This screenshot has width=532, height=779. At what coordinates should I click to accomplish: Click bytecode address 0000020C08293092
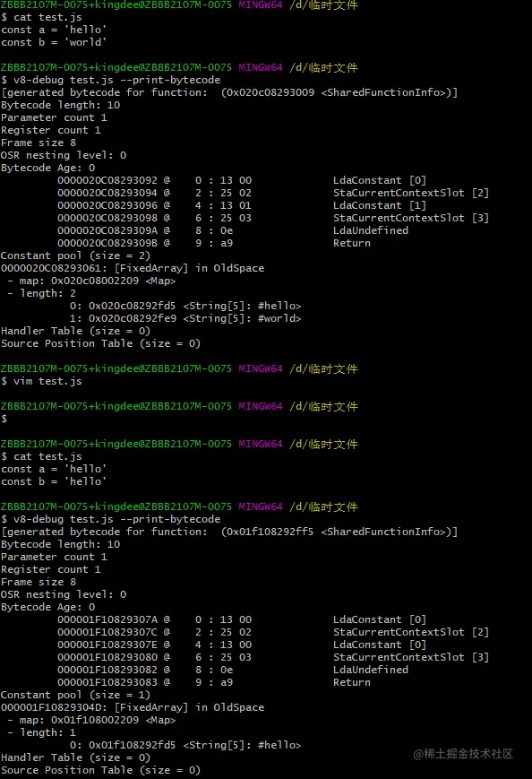[107, 180]
